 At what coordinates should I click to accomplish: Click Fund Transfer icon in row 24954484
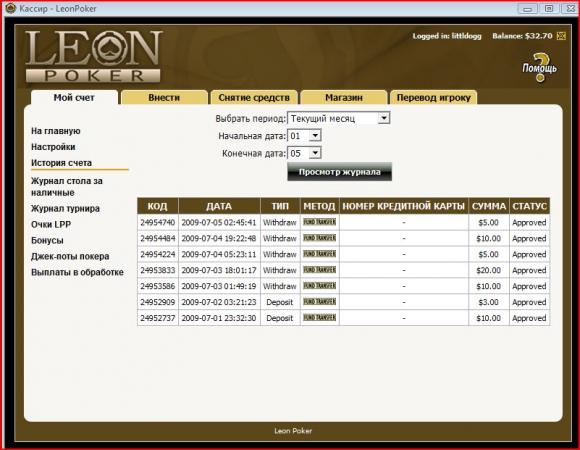[319, 238]
